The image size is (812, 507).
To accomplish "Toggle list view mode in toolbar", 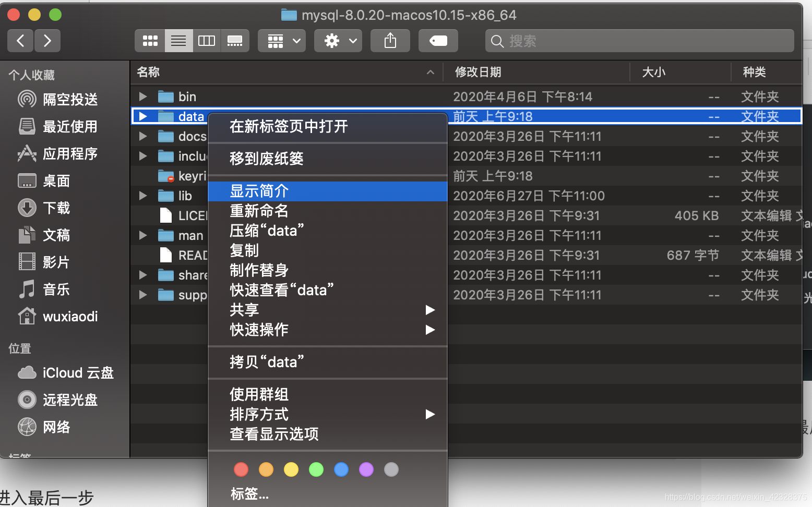I will pyautogui.click(x=178, y=41).
